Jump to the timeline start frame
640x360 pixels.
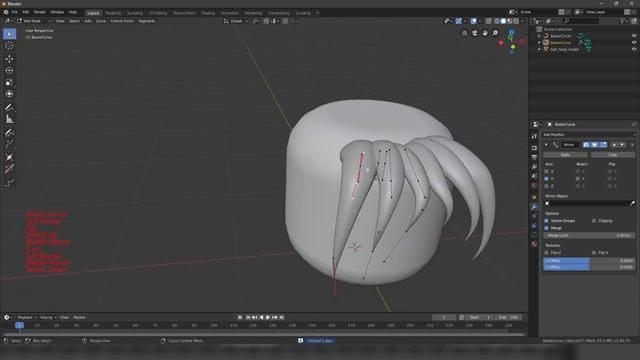pos(248,318)
